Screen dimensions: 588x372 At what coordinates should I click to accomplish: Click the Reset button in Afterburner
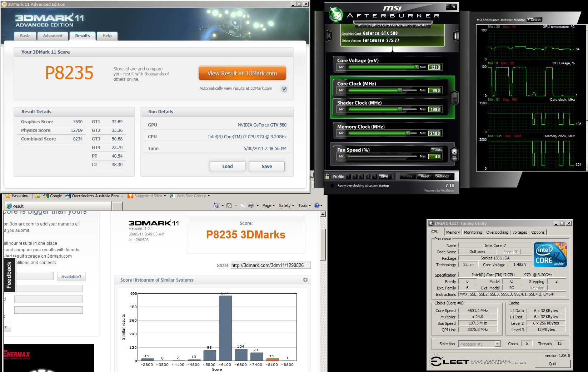(425, 177)
